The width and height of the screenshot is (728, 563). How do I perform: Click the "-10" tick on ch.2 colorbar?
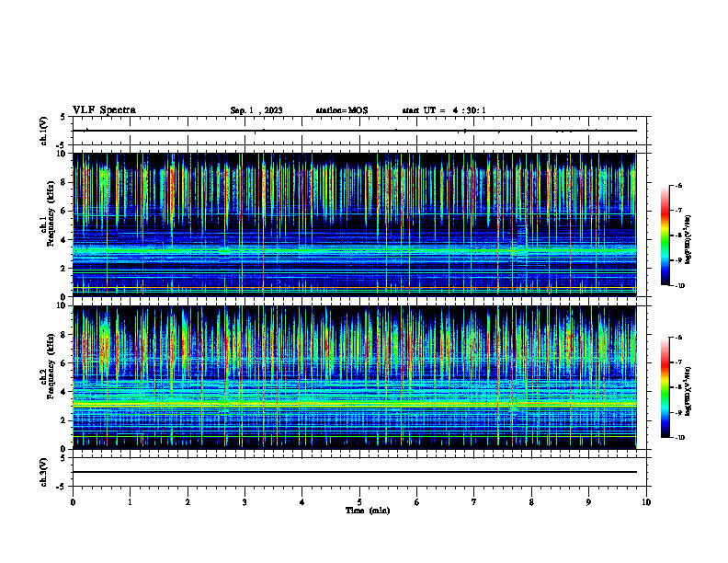pyautogui.click(x=679, y=438)
